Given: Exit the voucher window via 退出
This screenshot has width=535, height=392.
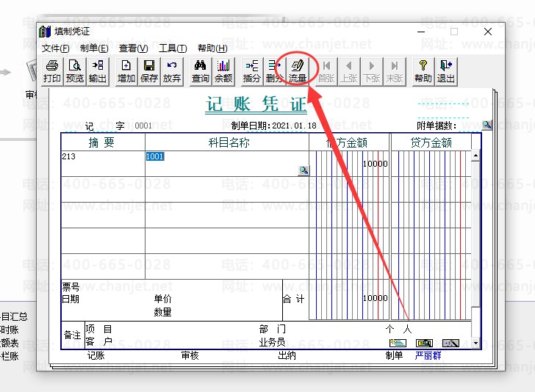Looking at the screenshot, I should 446,71.
